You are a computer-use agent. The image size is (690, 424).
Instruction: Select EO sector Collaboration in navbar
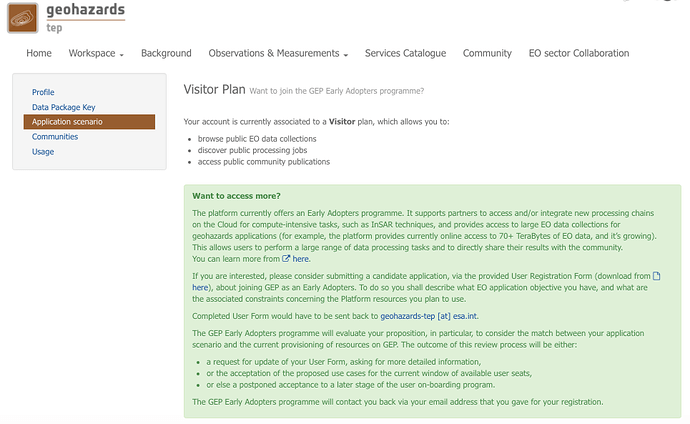[579, 53]
